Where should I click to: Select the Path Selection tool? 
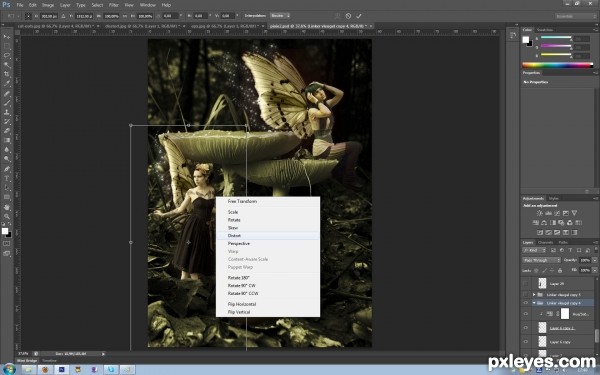[x=7, y=188]
